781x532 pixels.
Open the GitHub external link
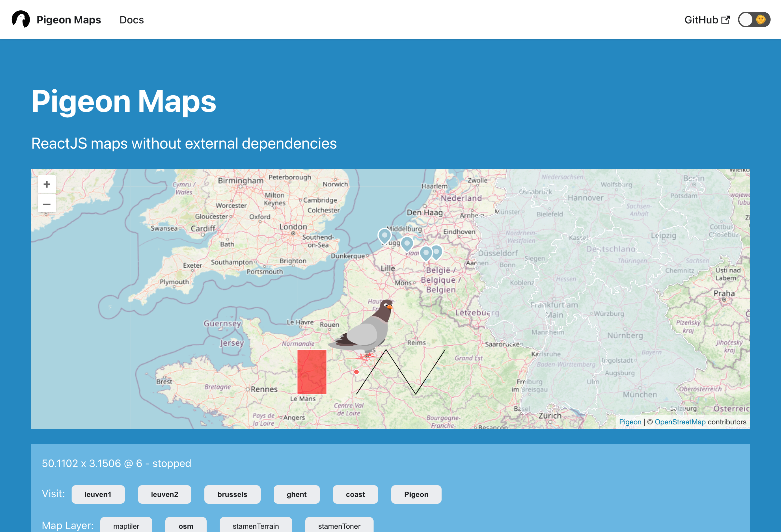tap(707, 20)
